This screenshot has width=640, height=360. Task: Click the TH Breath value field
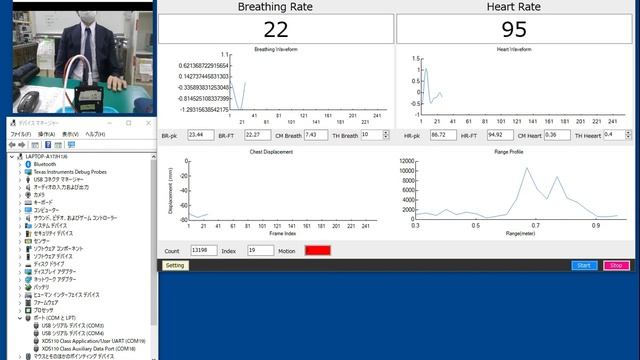pos(372,135)
